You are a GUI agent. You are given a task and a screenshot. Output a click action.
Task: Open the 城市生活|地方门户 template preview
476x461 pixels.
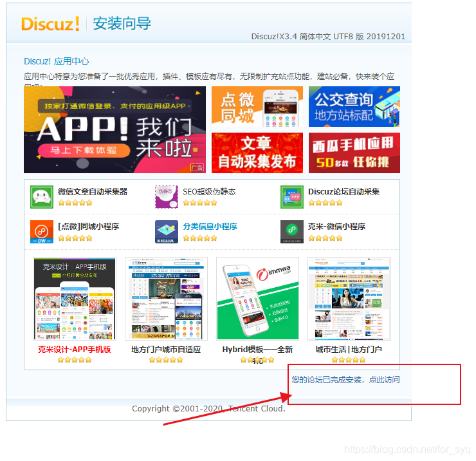pyautogui.click(x=349, y=299)
